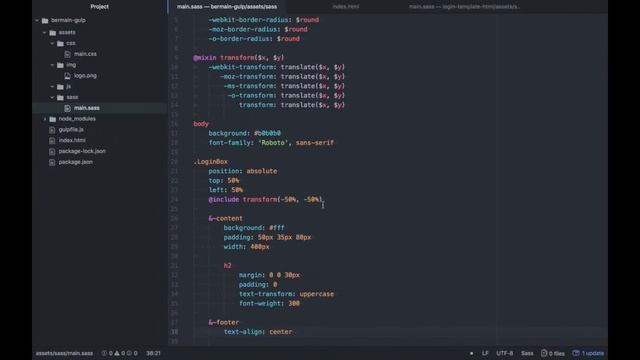Screen dimensions: 640x360
Task: Open logo.png in the tree view
Action: click(85, 76)
